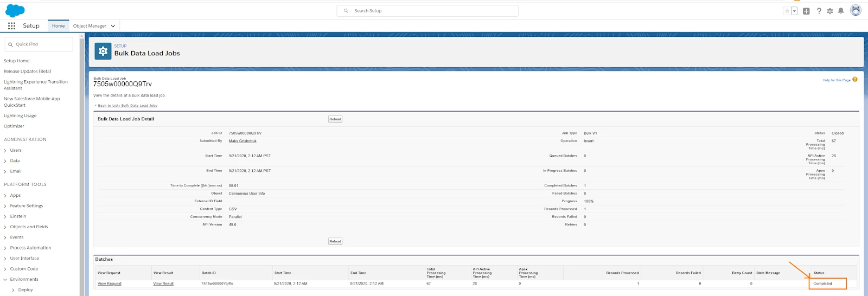Click the Parallel concurrency mode value
868x296 pixels.
pos(235,217)
